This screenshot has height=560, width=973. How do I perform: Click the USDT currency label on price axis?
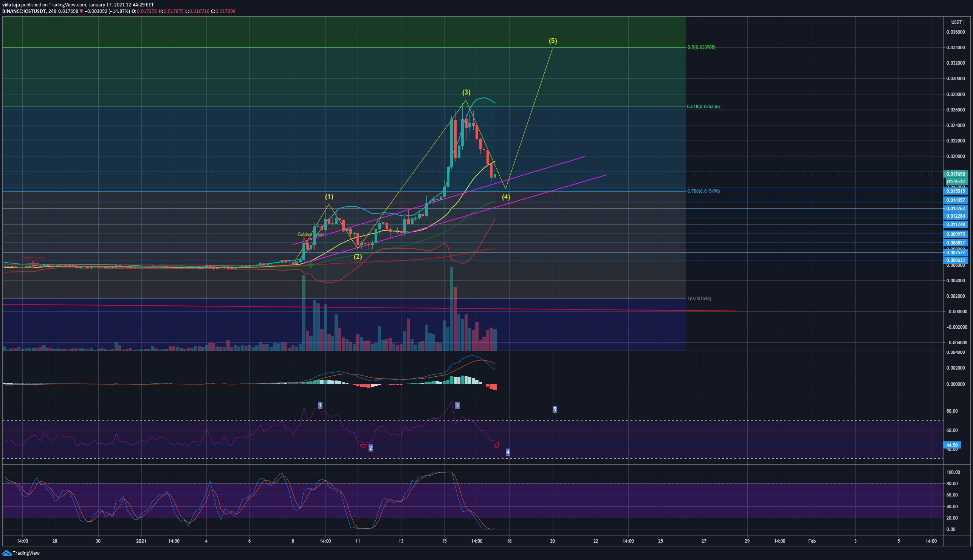point(956,22)
